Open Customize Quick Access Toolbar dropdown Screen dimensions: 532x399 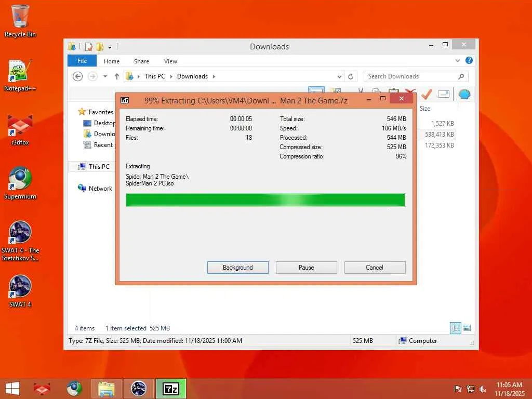[x=110, y=47]
